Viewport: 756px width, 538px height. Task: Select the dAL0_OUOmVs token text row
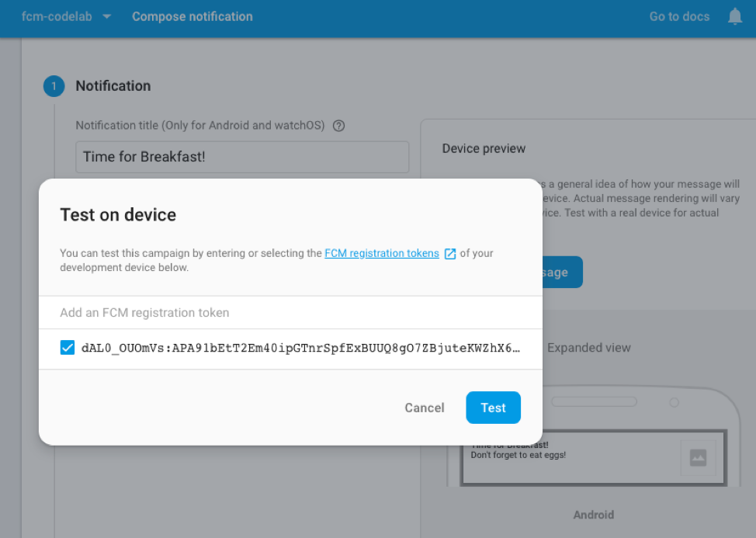pyautogui.click(x=300, y=348)
